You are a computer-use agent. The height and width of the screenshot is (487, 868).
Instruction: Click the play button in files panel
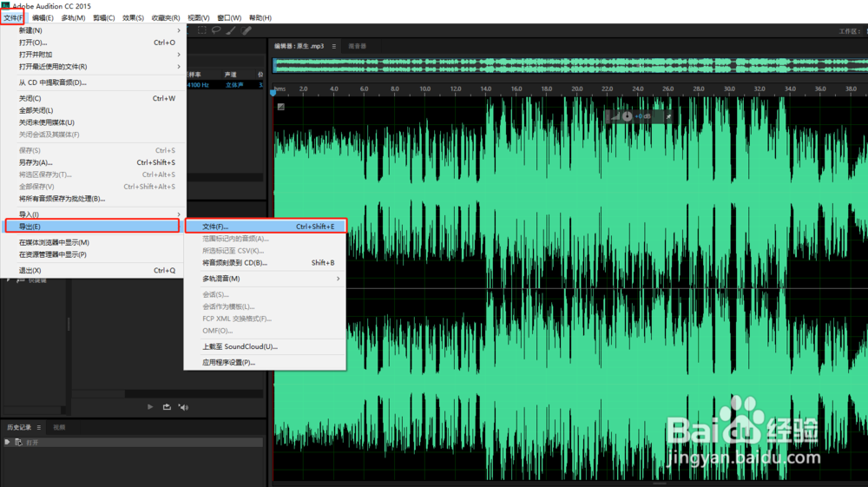pos(150,407)
